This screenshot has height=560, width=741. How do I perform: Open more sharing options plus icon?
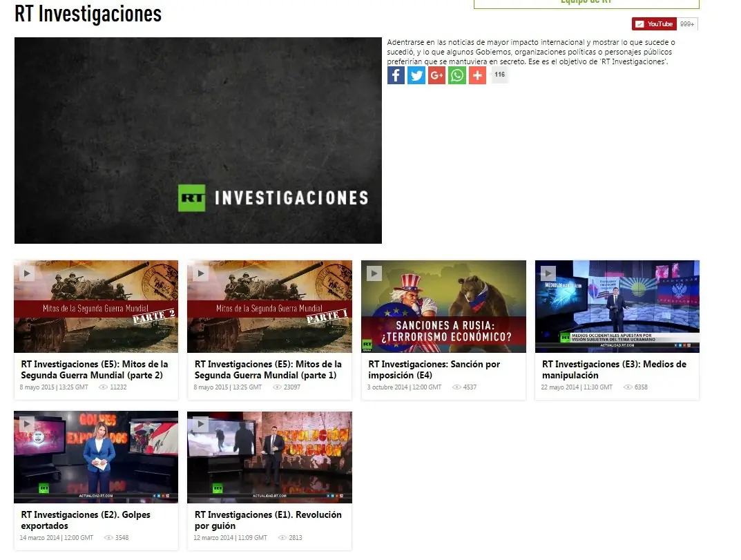click(477, 75)
